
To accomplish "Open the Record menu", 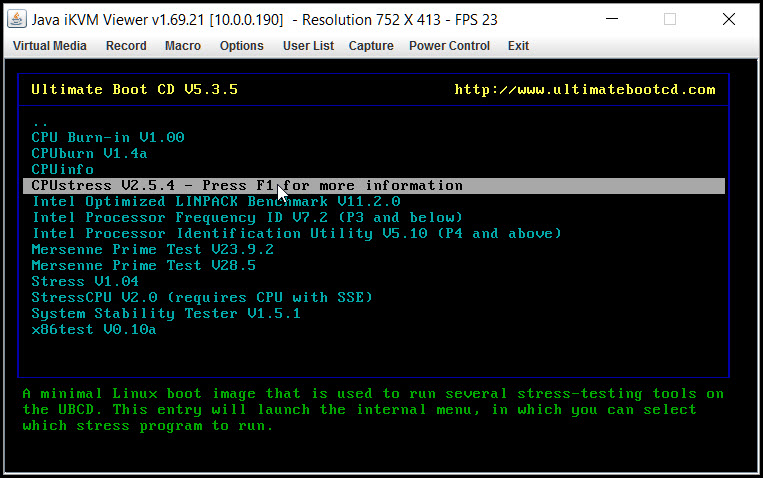I will [x=126, y=46].
